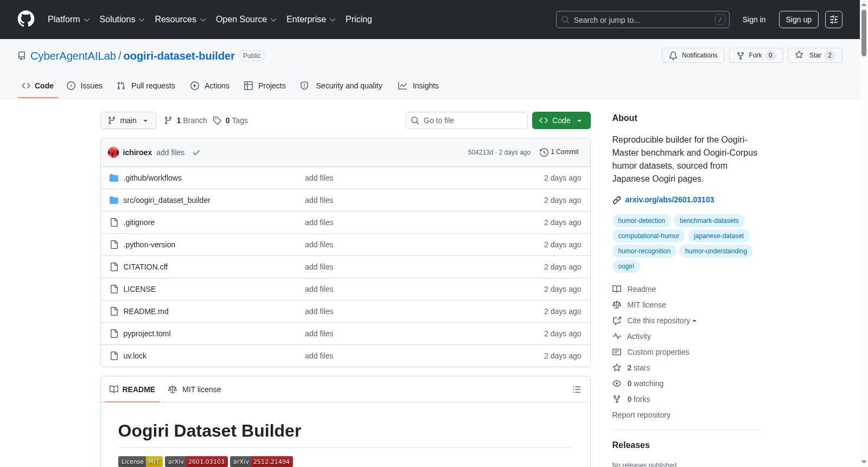Click the green check status icon
The image size is (868, 467).
tap(196, 152)
